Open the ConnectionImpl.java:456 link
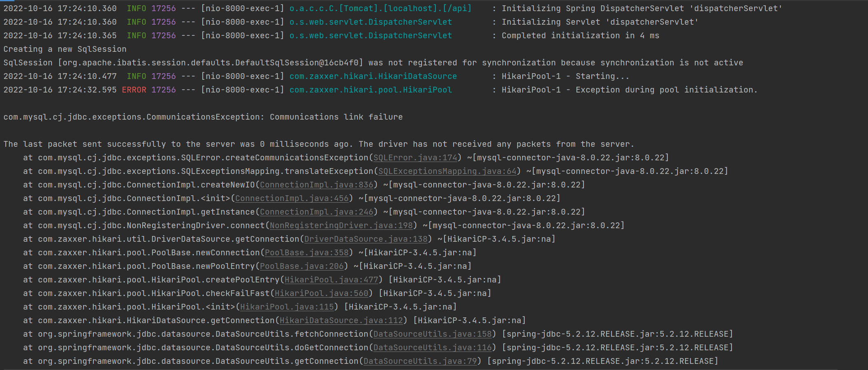This screenshot has width=868, height=370. click(292, 198)
